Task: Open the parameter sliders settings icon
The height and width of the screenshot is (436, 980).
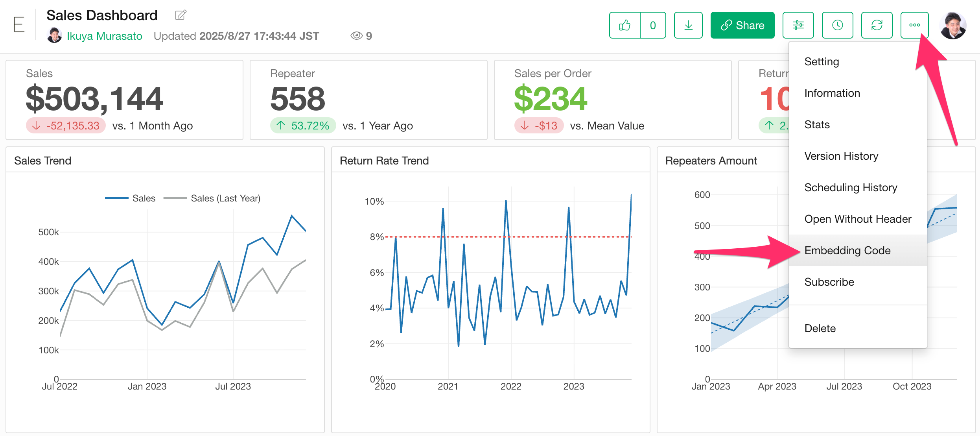Action: tap(798, 26)
